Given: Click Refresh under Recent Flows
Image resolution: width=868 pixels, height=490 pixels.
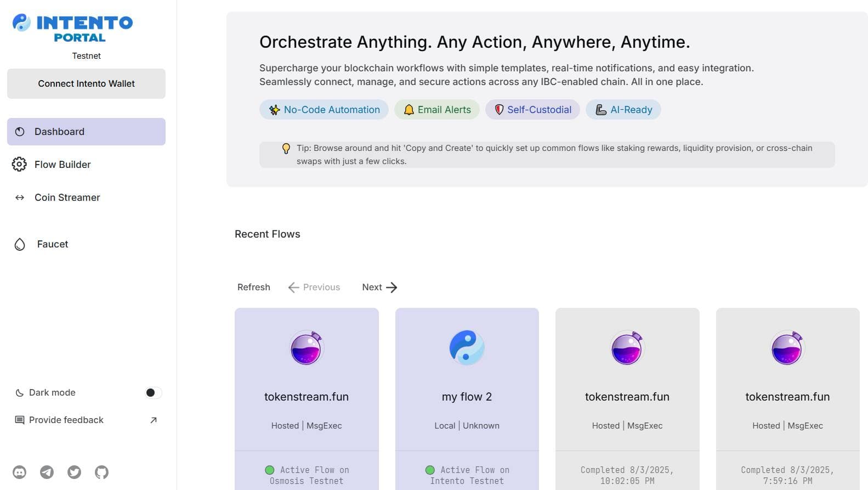Looking at the screenshot, I should click(253, 287).
